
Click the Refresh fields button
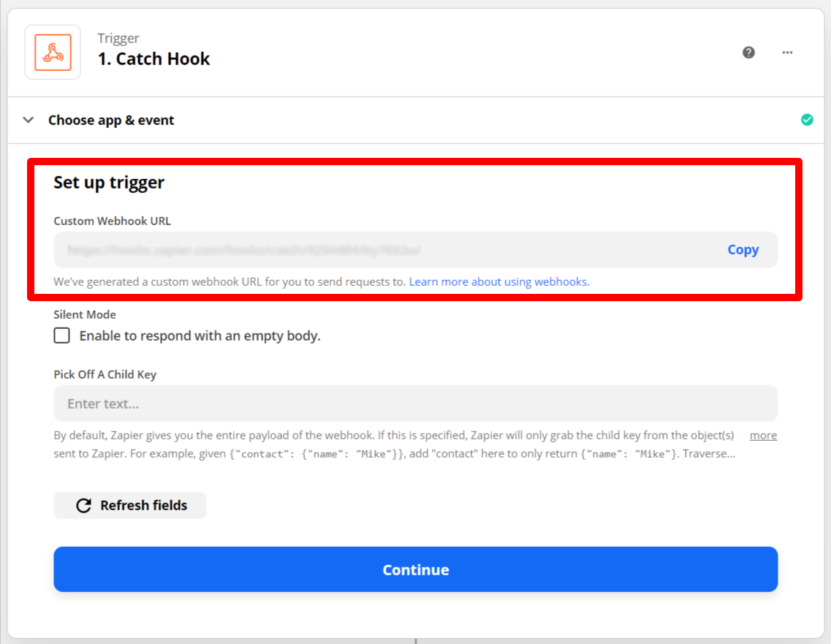tap(130, 505)
